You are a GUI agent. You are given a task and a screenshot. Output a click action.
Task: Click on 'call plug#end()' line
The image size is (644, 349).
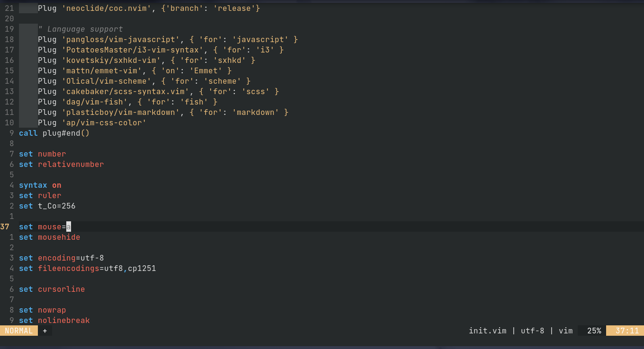pos(54,133)
